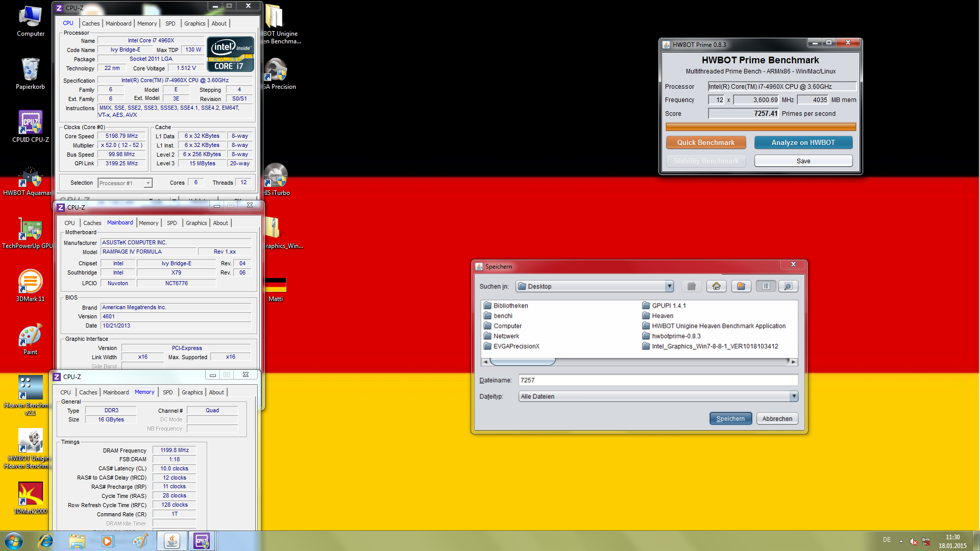The height and width of the screenshot is (551, 980).
Task: Switch to Memory tab in Mainboard CPU-Z window
Action: click(149, 223)
